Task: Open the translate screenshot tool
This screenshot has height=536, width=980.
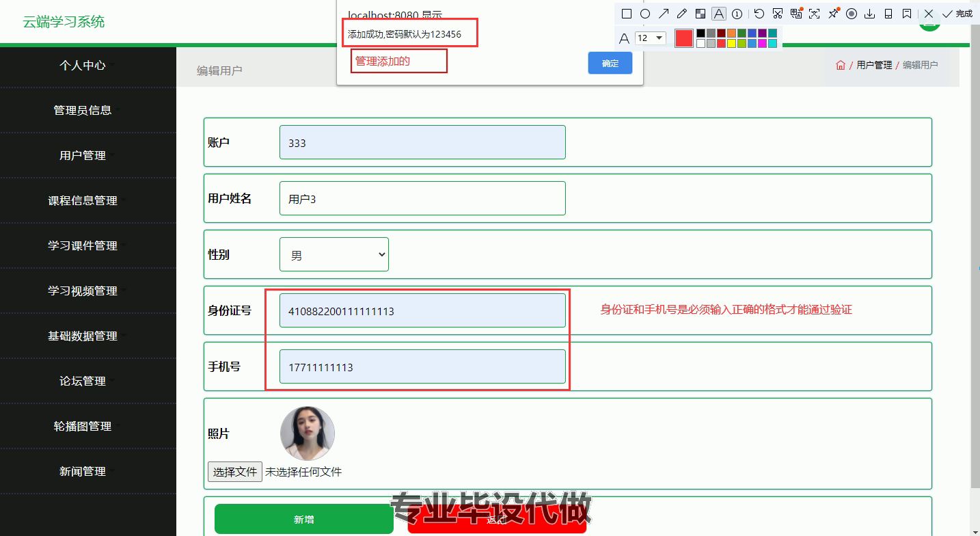Action: point(796,14)
